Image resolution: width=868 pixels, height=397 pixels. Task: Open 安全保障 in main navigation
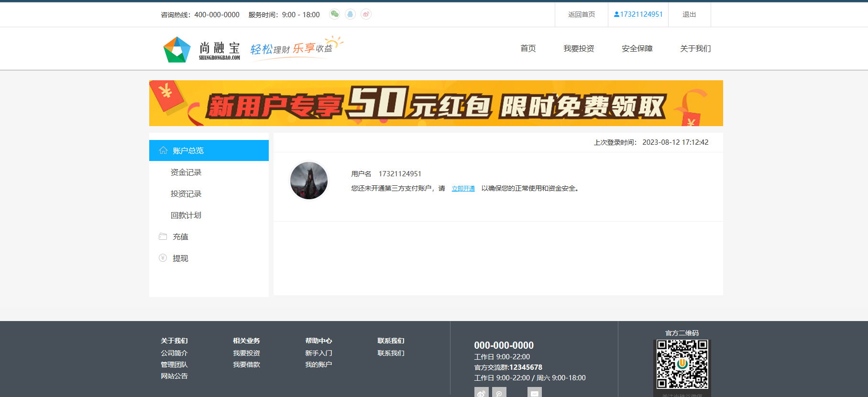[x=637, y=48]
